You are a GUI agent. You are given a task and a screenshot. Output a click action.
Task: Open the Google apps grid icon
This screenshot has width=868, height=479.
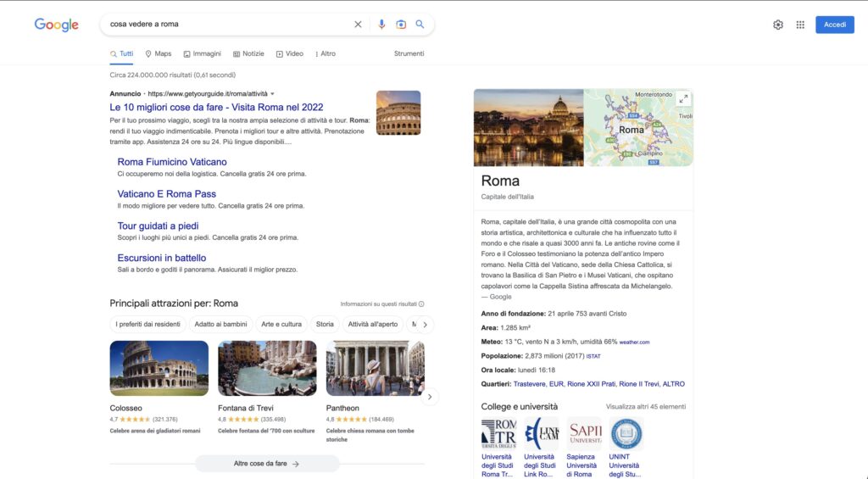800,25
